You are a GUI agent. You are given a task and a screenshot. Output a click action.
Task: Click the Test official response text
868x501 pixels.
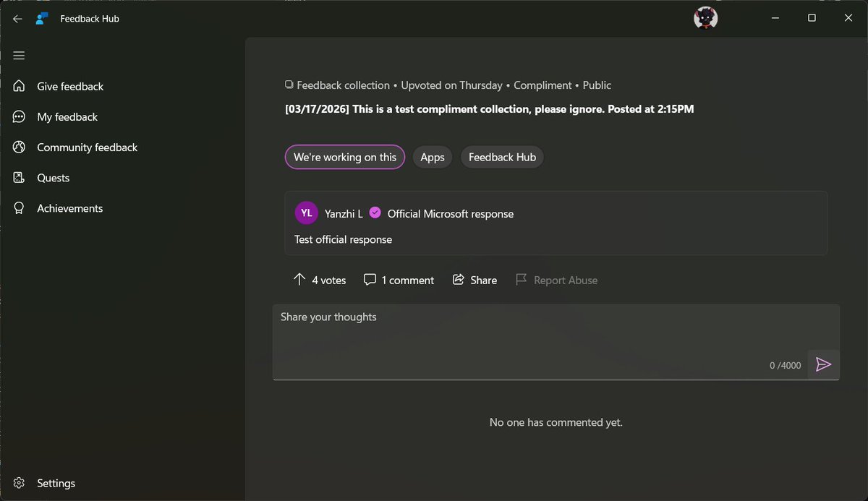pos(343,239)
